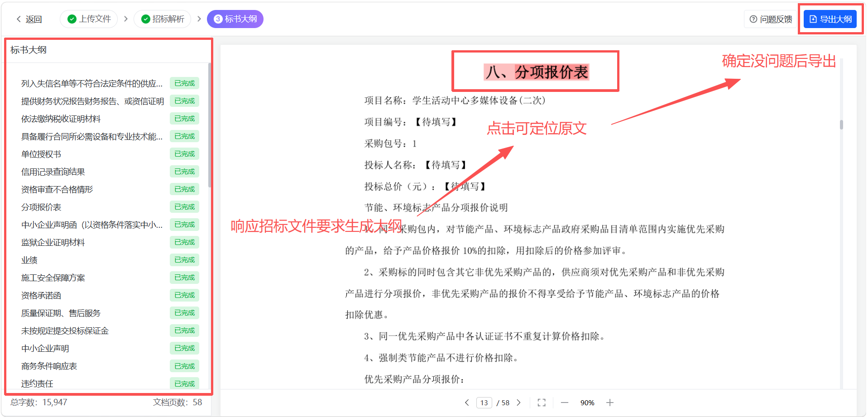Select 具备履行合同所必需设备 outline item

click(92, 136)
